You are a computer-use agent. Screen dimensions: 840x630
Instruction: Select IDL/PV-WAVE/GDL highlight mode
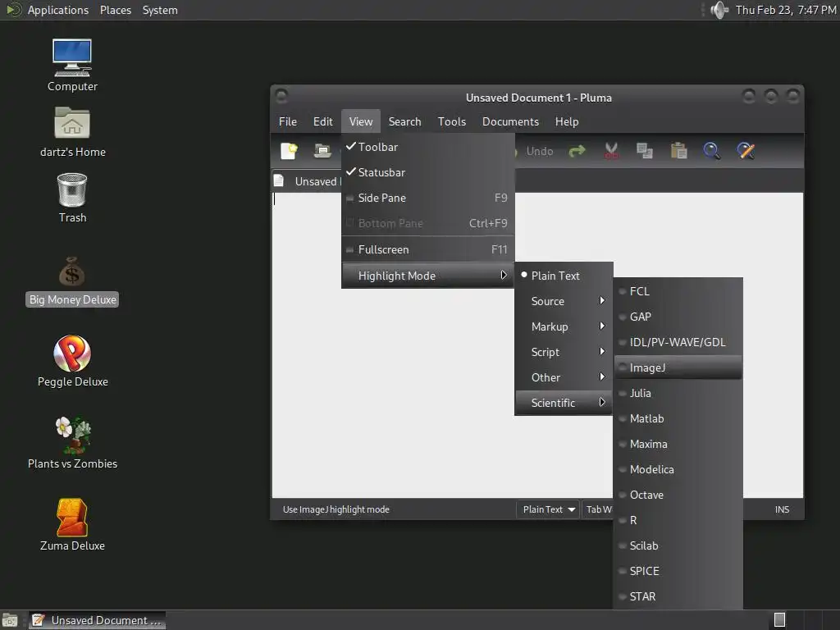[x=678, y=342]
